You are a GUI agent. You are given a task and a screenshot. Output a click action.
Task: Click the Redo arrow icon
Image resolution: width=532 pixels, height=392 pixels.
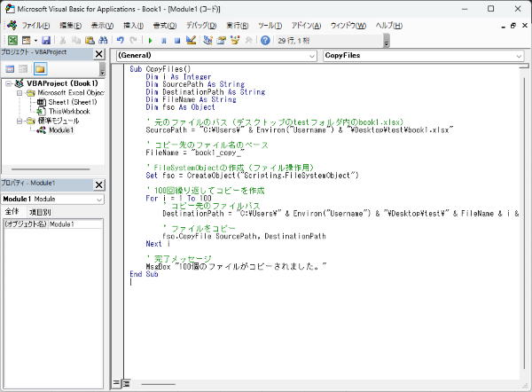coord(133,41)
